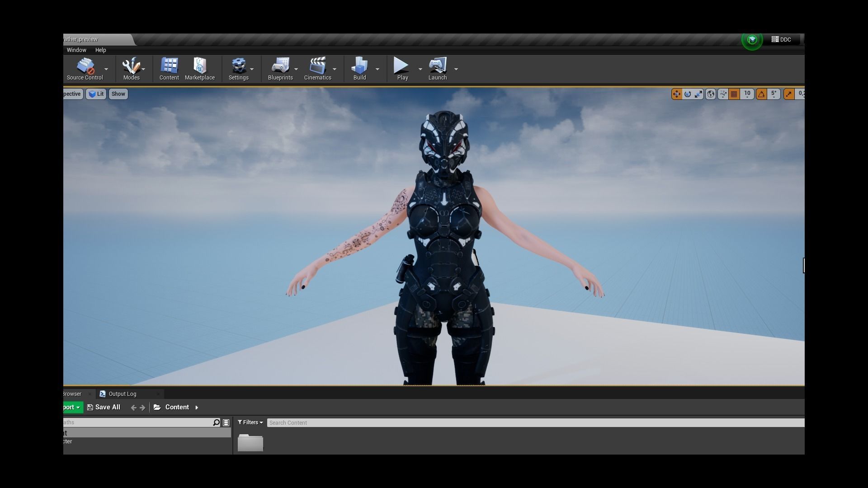Open rotation snap 5° dropdown

click(x=774, y=94)
